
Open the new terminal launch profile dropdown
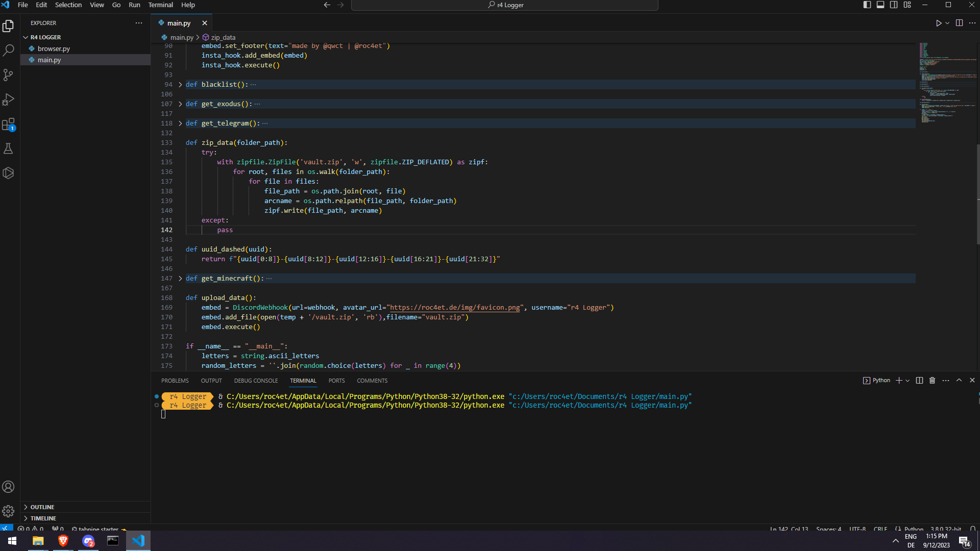click(908, 381)
